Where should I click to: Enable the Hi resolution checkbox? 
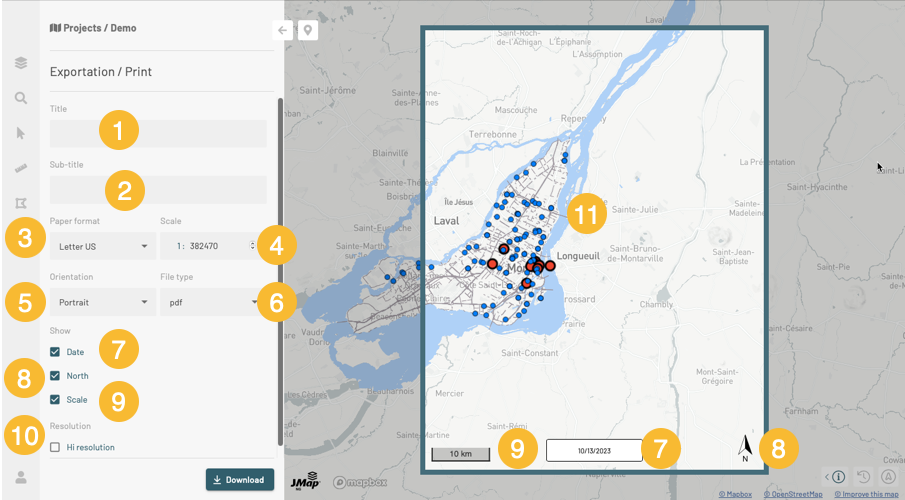55,447
